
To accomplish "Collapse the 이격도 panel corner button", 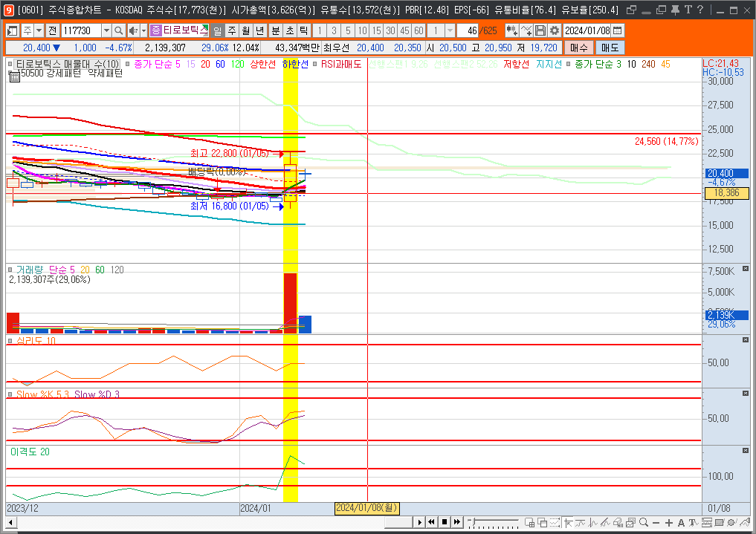I will point(746,451).
